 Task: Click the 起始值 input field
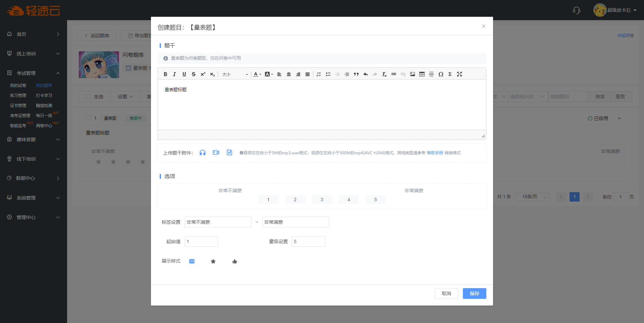coord(201,241)
